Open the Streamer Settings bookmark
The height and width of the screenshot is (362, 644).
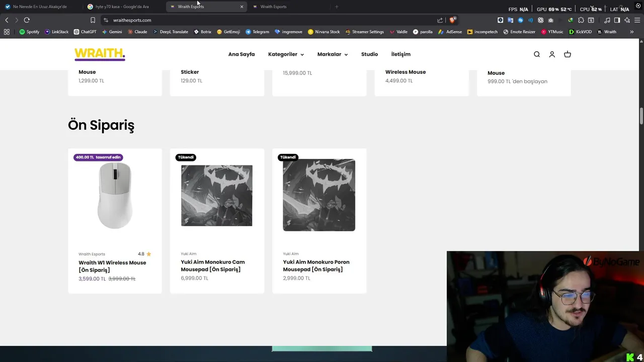point(364,32)
